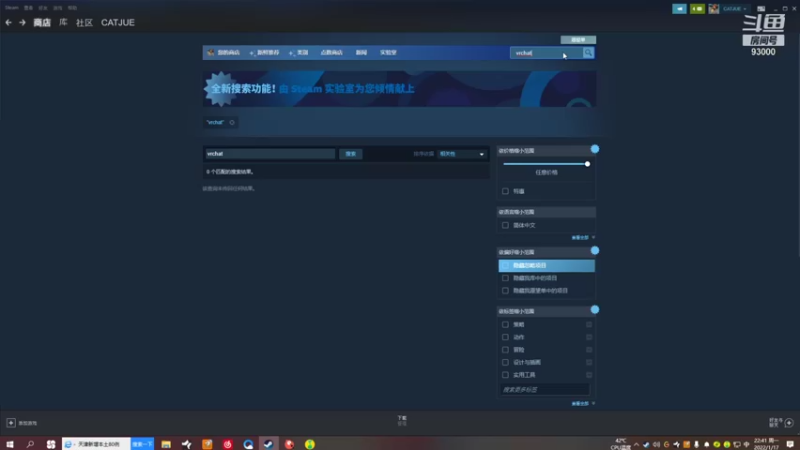800x450 pixels.
Task: Open the 下载 downloads link at bottom
Action: pos(402,418)
